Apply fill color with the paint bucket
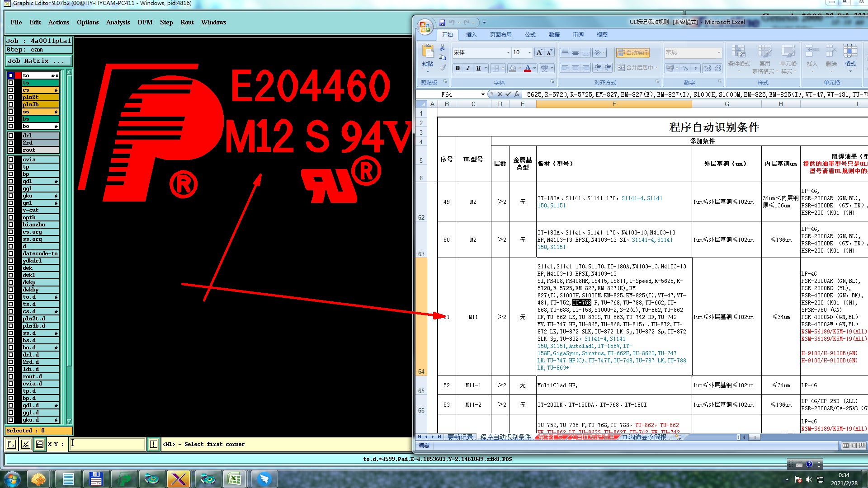The height and width of the screenshot is (488, 868). click(x=512, y=68)
